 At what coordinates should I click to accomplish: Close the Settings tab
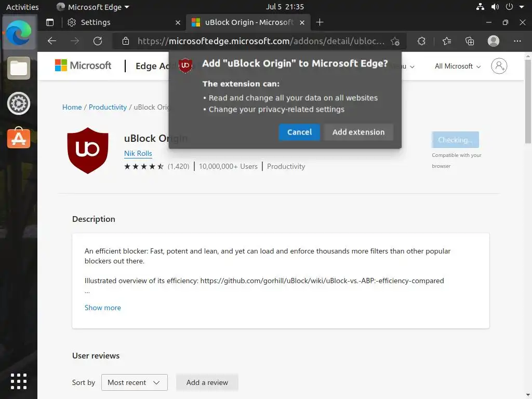click(178, 23)
